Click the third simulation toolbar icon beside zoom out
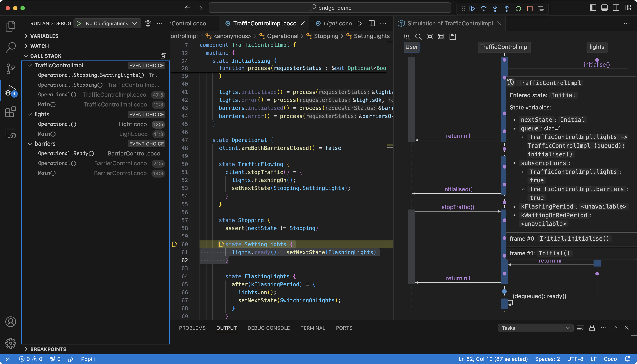The image size is (637, 364). pos(430,37)
